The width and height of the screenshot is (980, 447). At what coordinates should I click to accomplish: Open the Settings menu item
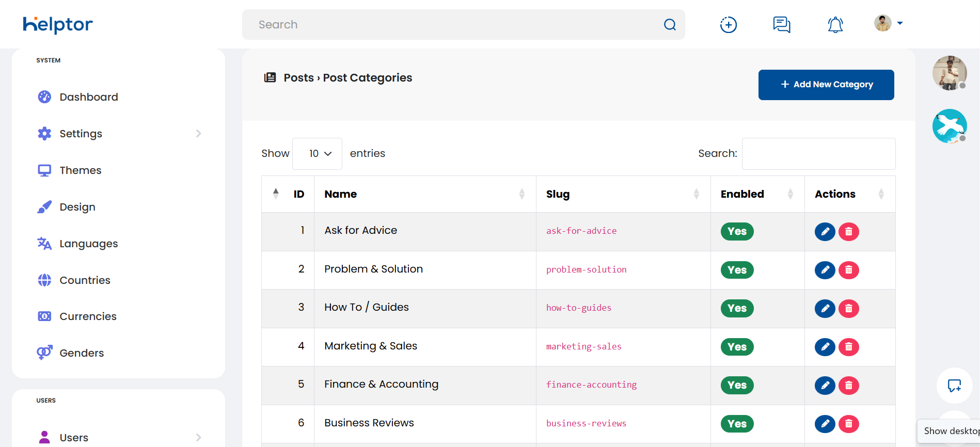tap(81, 134)
